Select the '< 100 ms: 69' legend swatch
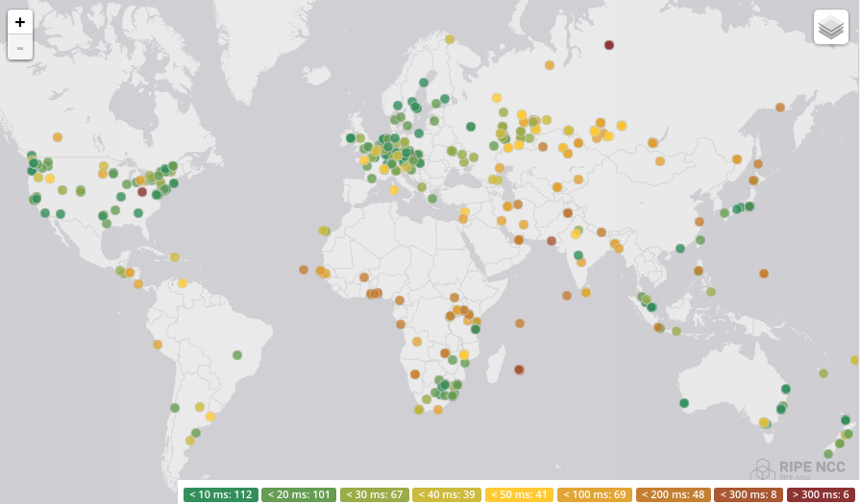The height and width of the screenshot is (504, 860). coord(595,494)
